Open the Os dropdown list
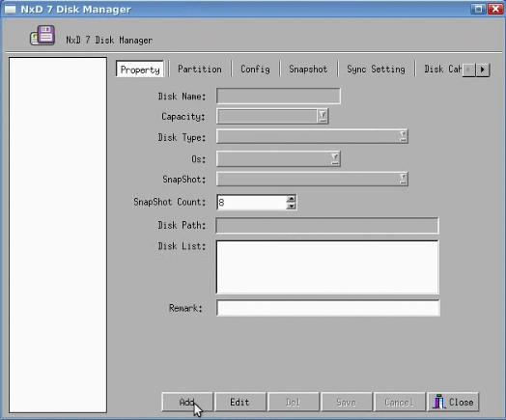This screenshot has height=420, width=506. (x=335, y=158)
